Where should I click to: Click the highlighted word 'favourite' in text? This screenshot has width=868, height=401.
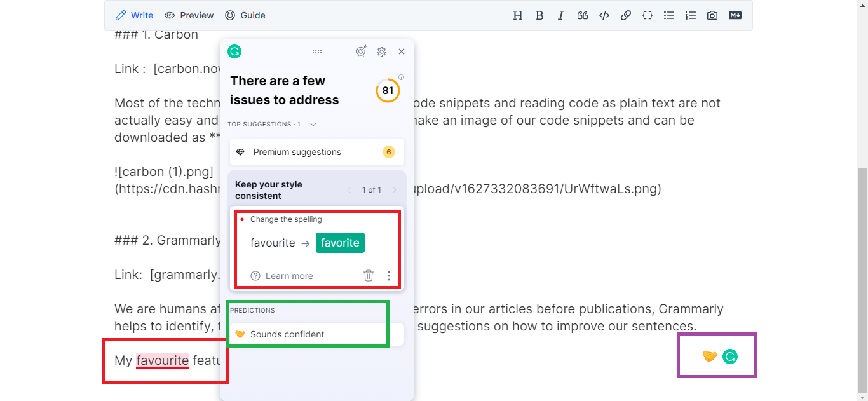click(162, 361)
